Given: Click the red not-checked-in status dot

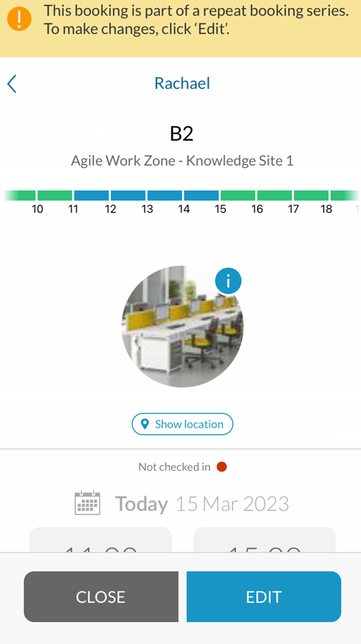Looking at the screenshot, I should pyautogui.click(x=222, y=466).
